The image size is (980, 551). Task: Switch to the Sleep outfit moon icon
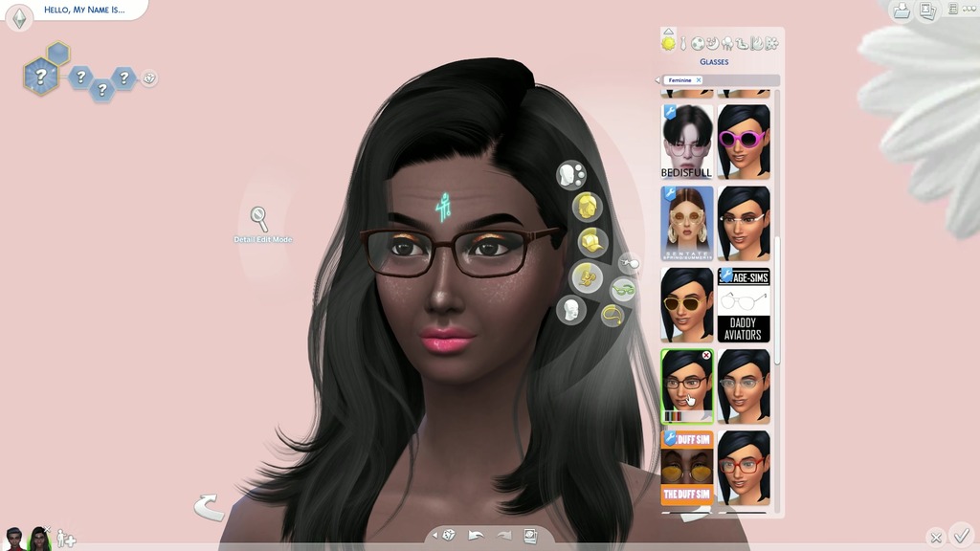[x=712, y=43]
